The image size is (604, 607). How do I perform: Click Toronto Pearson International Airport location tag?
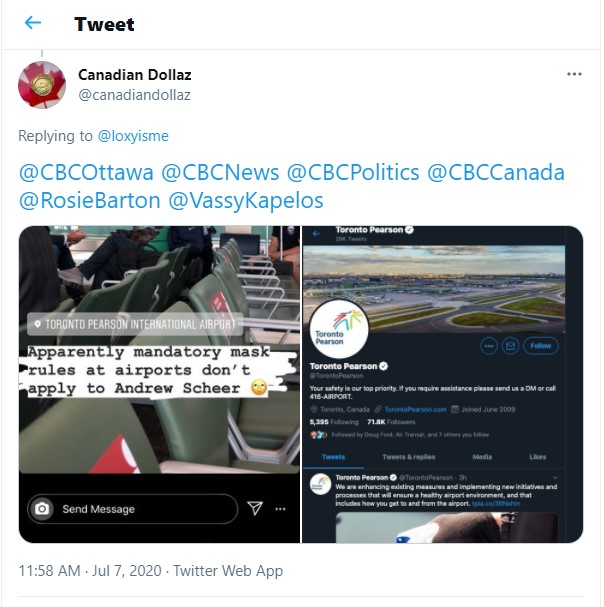click(135, 324)
